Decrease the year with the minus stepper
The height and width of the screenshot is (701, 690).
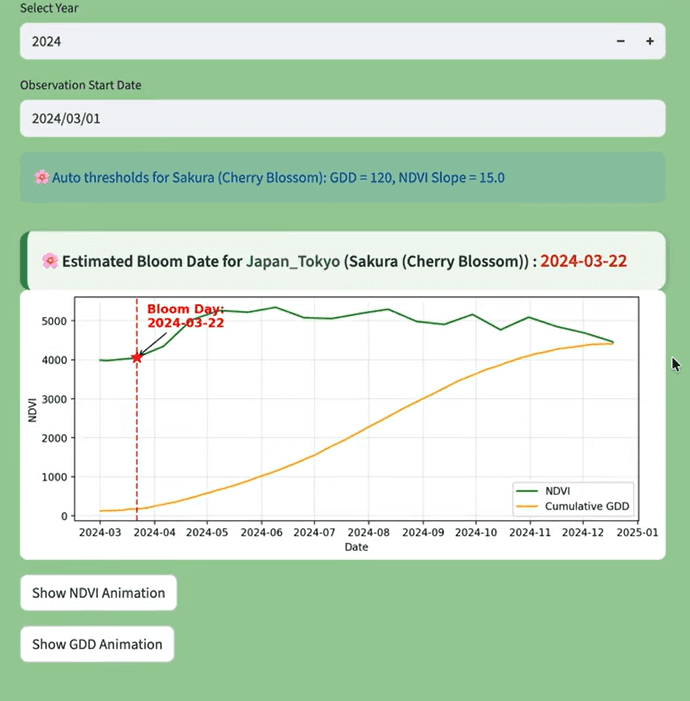[x=620, y=41]
